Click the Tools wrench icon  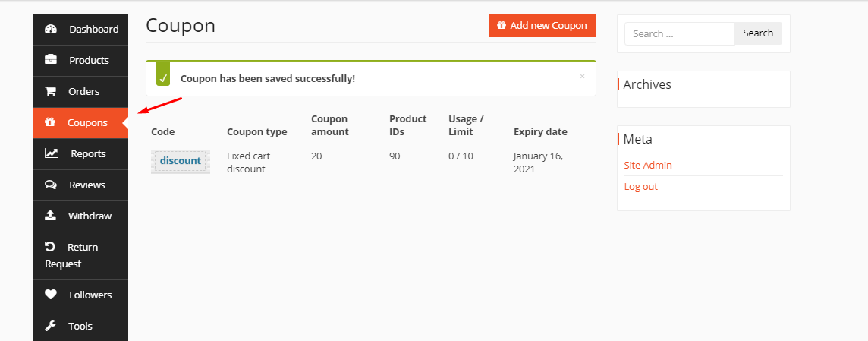click(51, 326)
